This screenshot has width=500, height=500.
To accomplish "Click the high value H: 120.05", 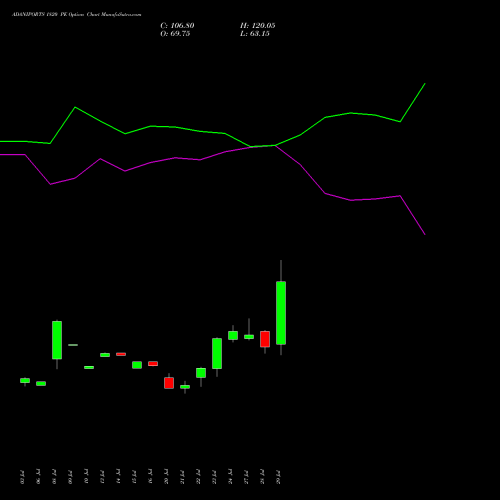I will point(258,26).
